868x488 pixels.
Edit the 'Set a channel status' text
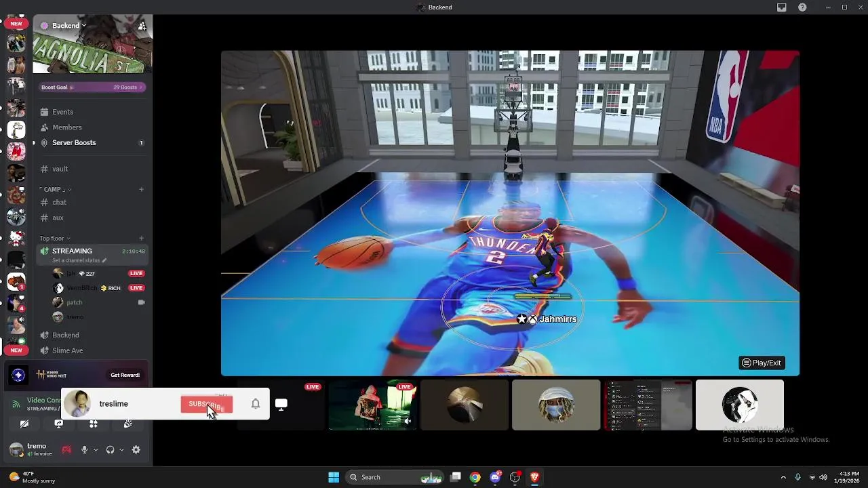point(79,260)
